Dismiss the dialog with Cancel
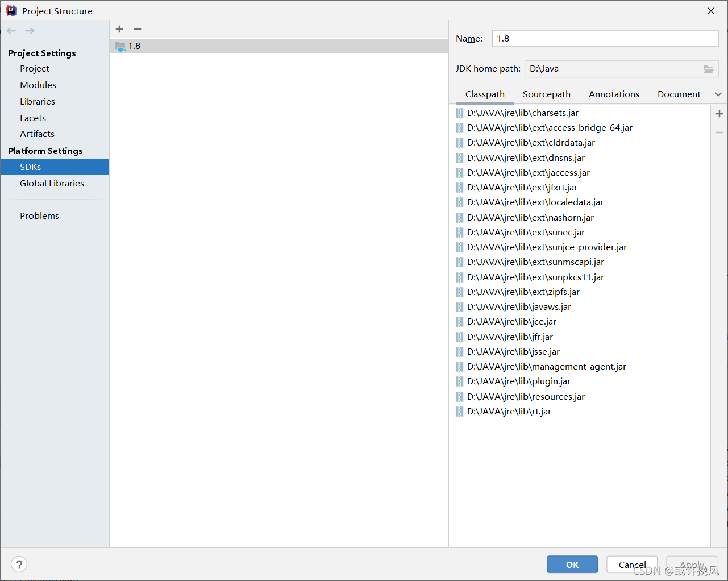Viewport: 728px width, 581px height. 631,564
